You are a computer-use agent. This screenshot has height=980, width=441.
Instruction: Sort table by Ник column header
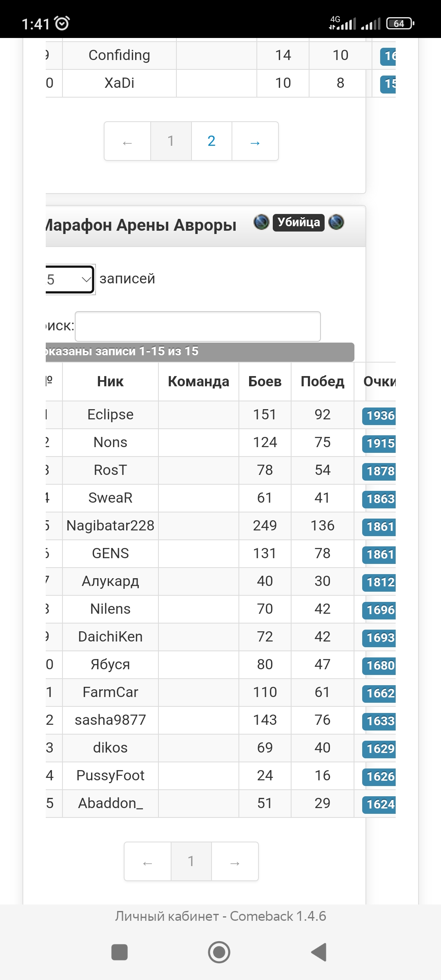(110, 381)
